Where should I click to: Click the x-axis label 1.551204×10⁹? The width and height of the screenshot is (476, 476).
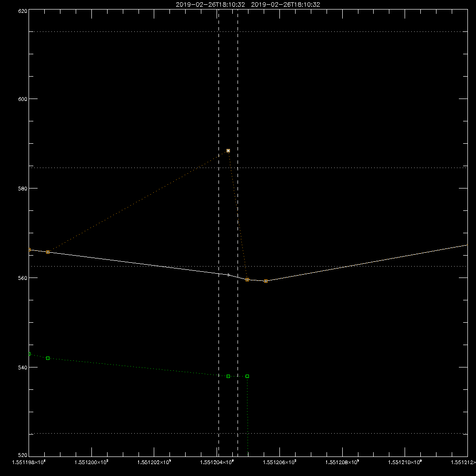click(x=217, y=462)
